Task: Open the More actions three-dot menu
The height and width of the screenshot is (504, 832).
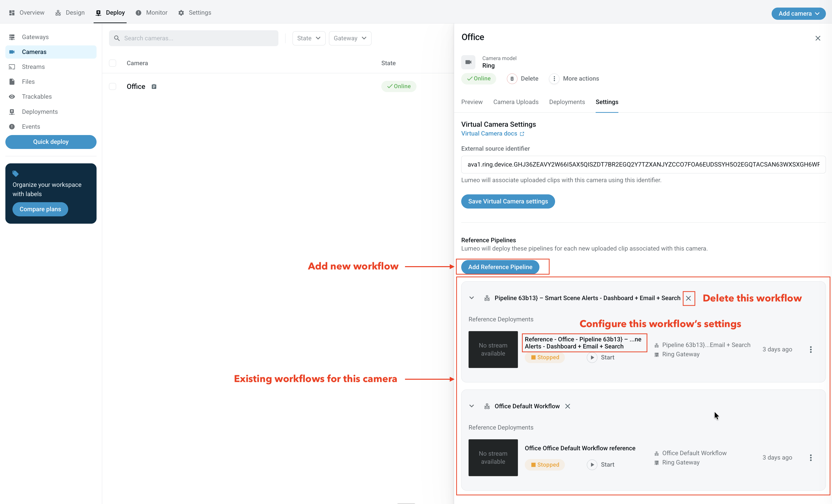Action: 554,79
